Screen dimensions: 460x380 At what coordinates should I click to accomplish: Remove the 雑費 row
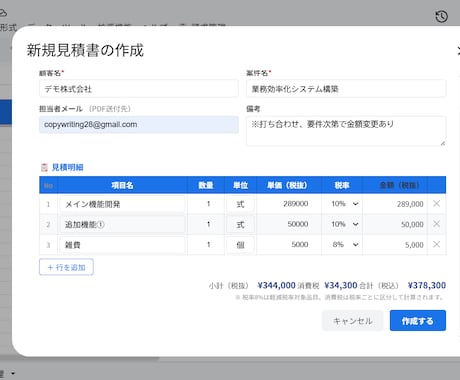coord(436,244)
